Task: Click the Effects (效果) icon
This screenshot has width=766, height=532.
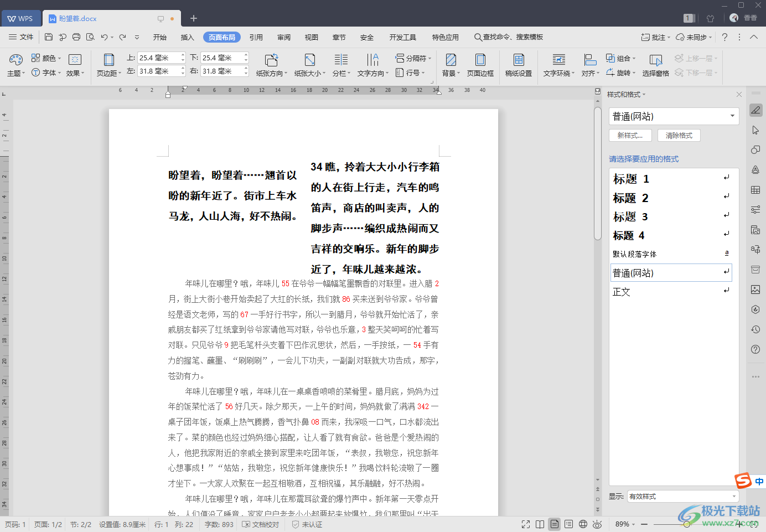Action: tap(75, 59)
